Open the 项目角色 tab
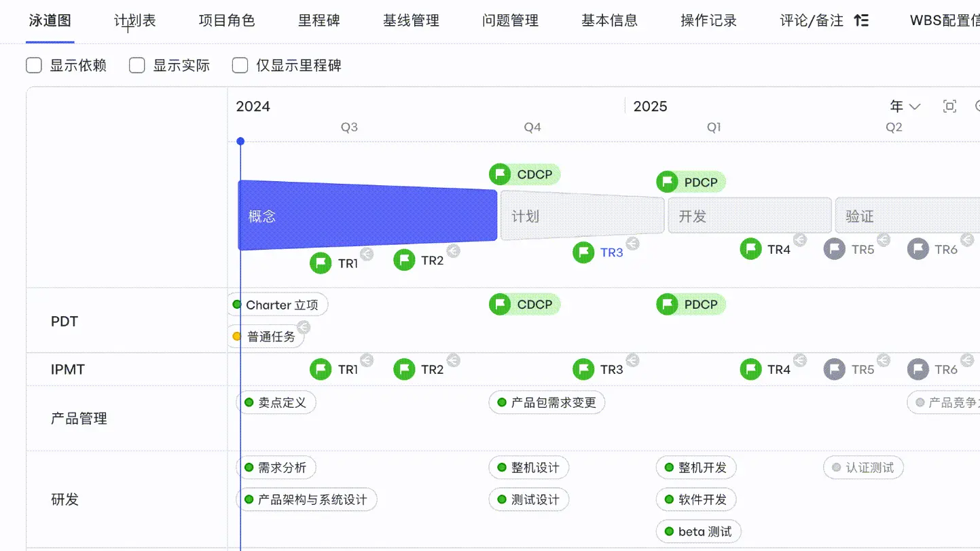The image size is (980, 551). tap(227, 21)
